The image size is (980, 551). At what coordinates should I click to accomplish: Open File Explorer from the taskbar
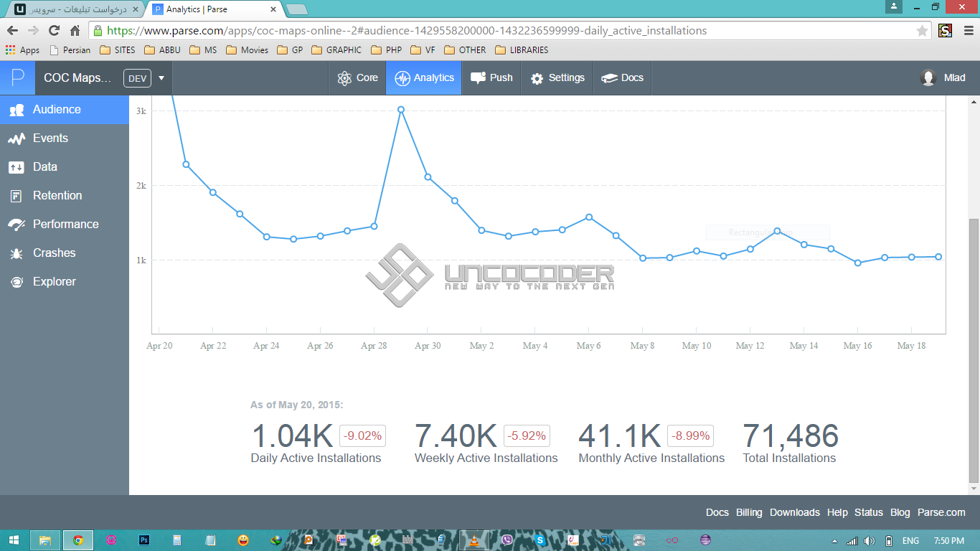tap(45, 540)
